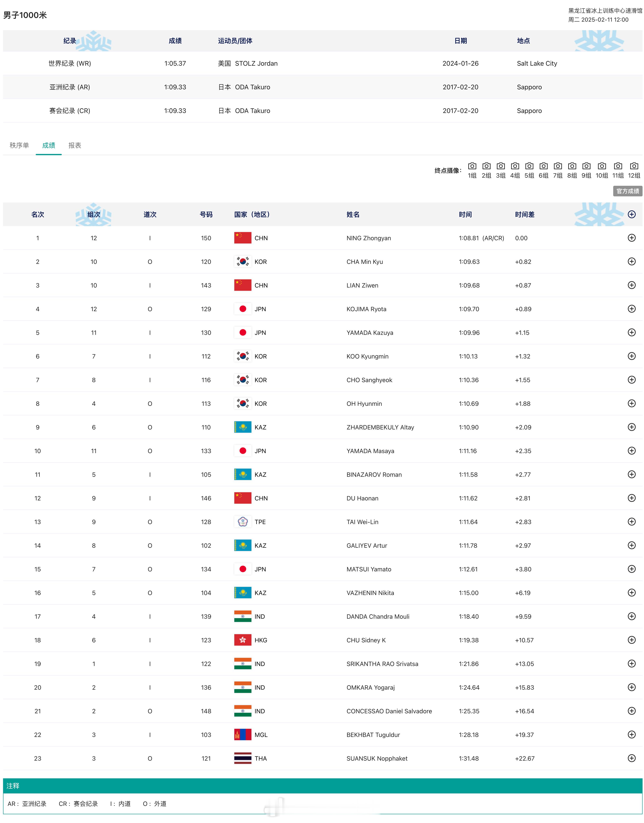644x823 pixels.
Task: Open finish camera photo for 12组
Action: [x=634, y=170]
